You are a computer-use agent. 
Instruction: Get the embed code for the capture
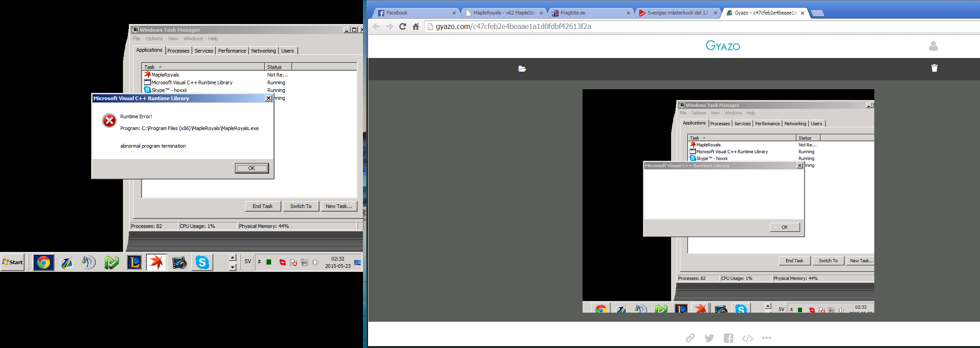(x=747, y=338)
